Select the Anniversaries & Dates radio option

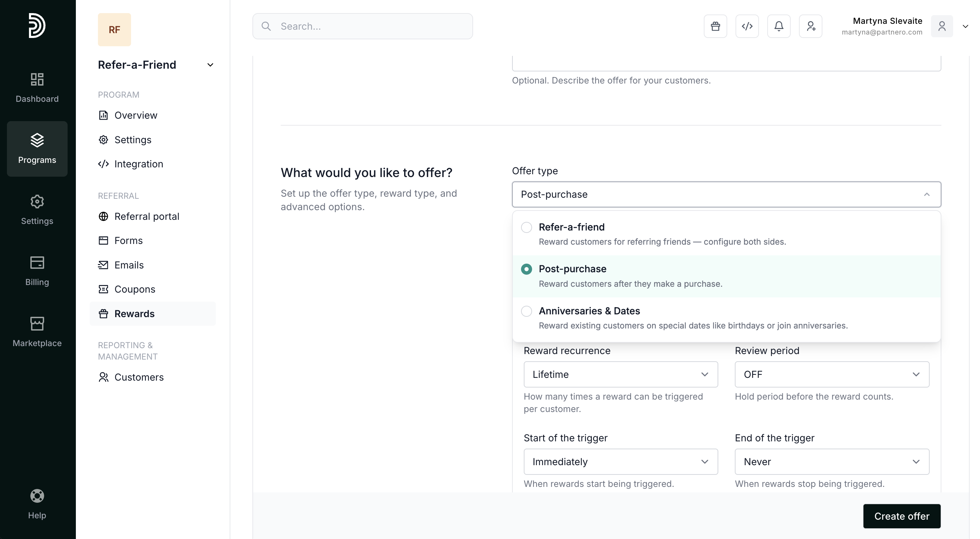point(526,311)
